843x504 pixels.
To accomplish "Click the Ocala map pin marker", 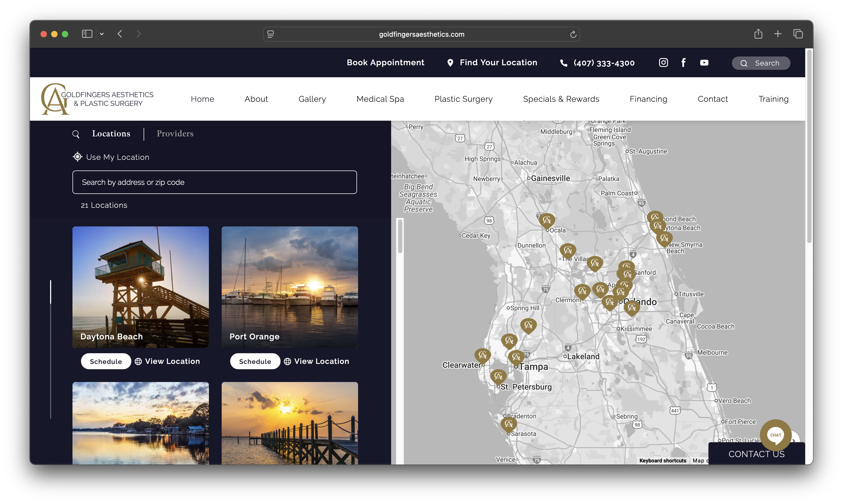I will pos(546,220).
